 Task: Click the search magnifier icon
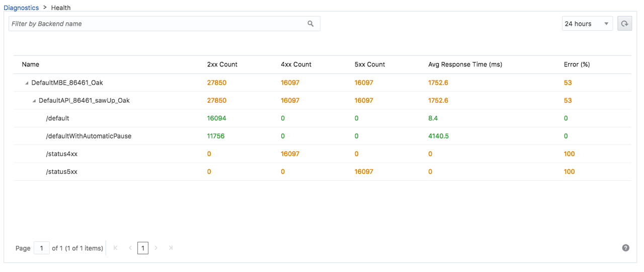pyautogui.click(x=310, y=24)
